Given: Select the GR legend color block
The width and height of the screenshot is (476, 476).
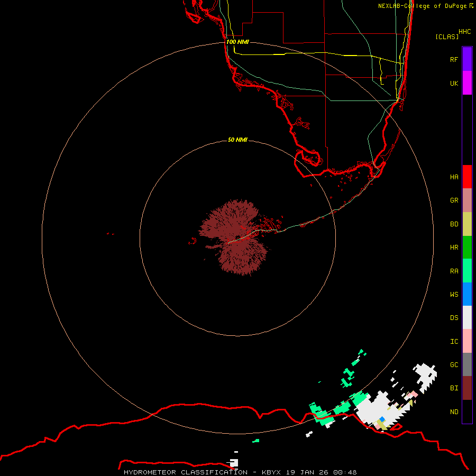Looking at the screenshot, I should 467,200.
